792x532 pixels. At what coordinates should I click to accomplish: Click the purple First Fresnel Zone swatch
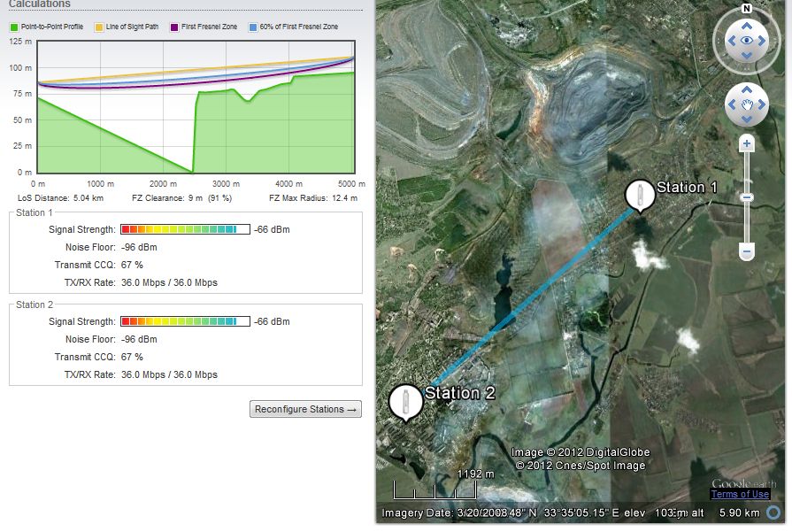coord(175,27)
